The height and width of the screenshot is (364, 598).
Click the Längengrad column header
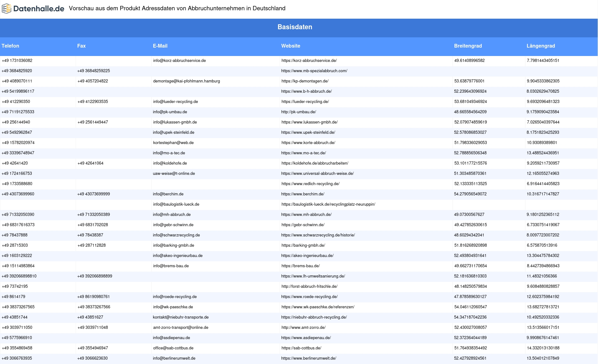[x=541, y=46]
